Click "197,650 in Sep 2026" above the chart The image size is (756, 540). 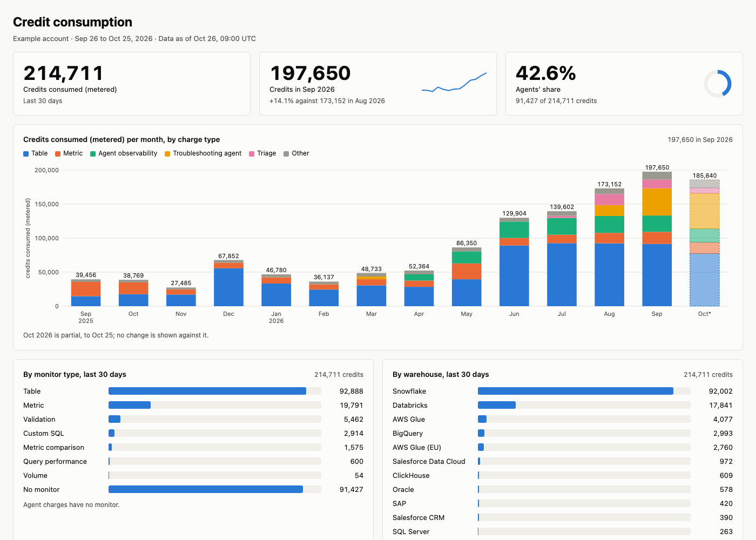tap(700, 140)
